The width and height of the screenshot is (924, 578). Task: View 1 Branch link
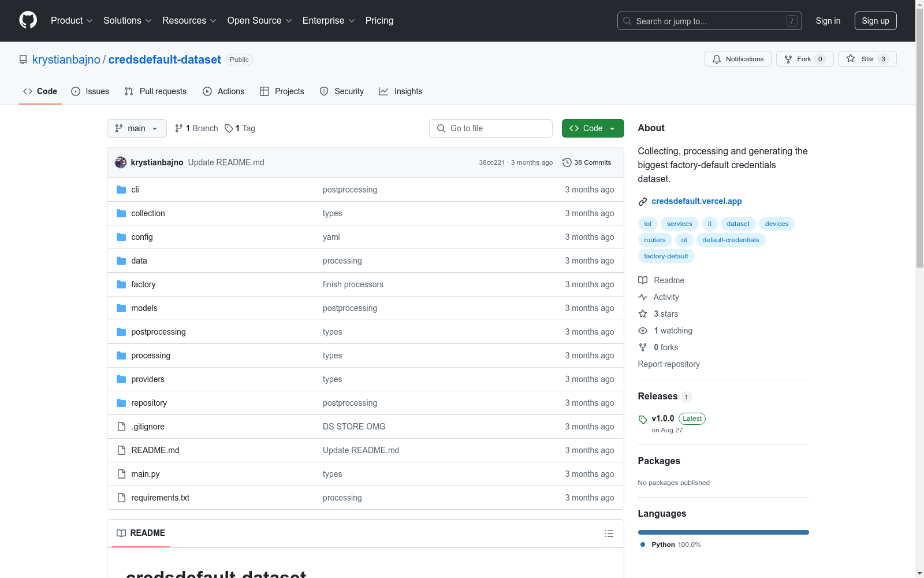point(196,128)
